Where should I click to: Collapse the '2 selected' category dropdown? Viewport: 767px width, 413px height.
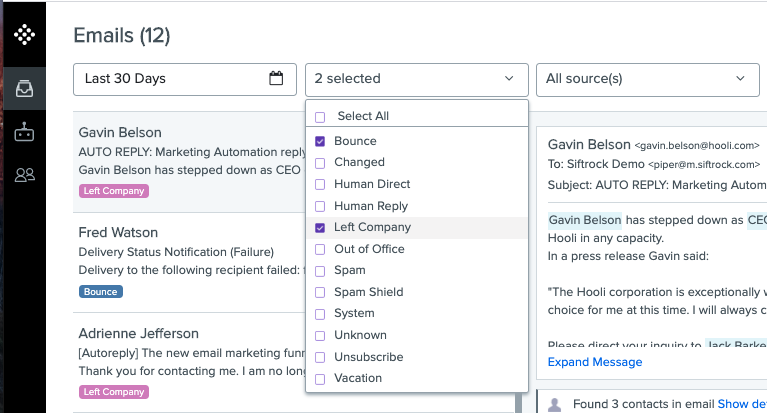tap(417, 79)
